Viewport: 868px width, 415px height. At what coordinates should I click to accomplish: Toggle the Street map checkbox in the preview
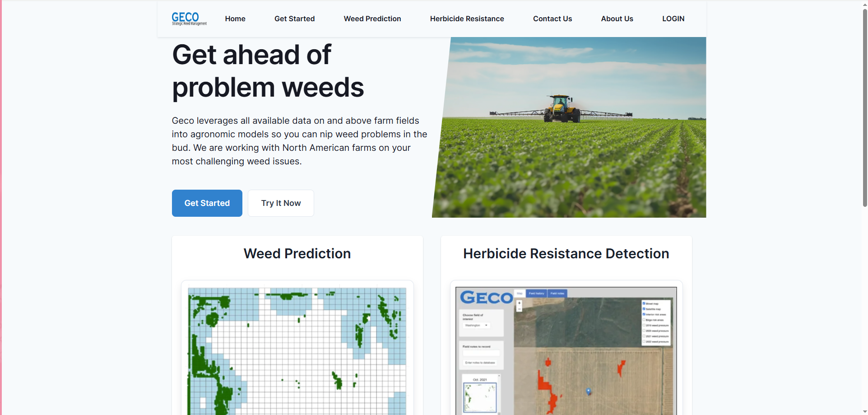pos(644,303)
